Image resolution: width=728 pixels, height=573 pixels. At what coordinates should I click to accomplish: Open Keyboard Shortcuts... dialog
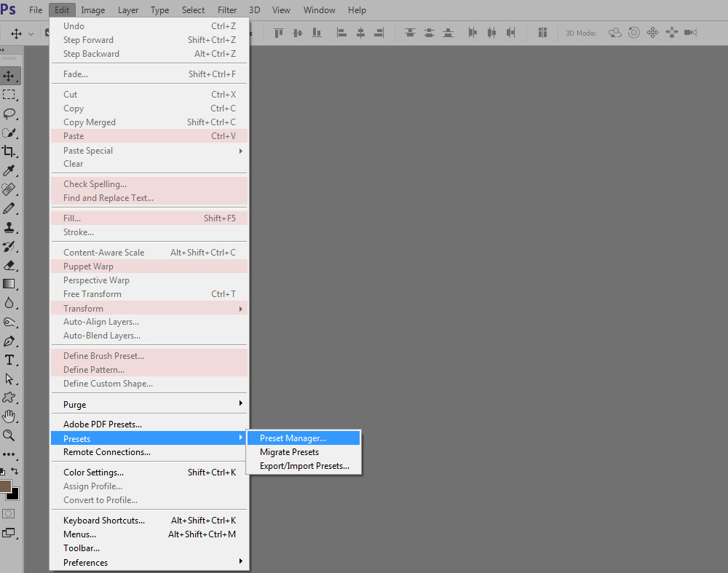[x=149, y=521]
